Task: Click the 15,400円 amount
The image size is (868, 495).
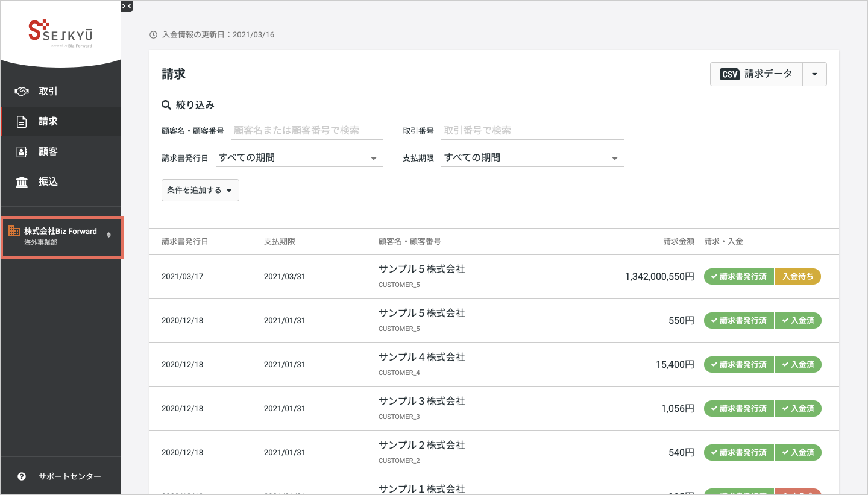Action: [675, 365]
